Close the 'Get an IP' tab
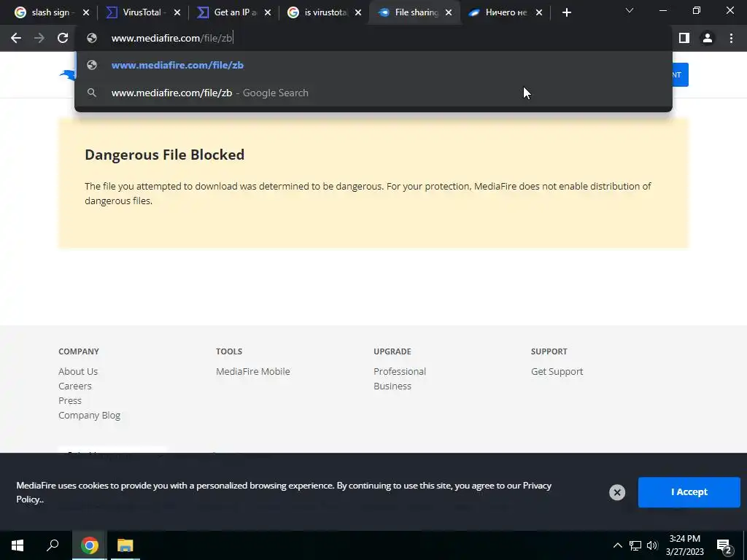This screenshot has height=560, width=747. [268, 13]
